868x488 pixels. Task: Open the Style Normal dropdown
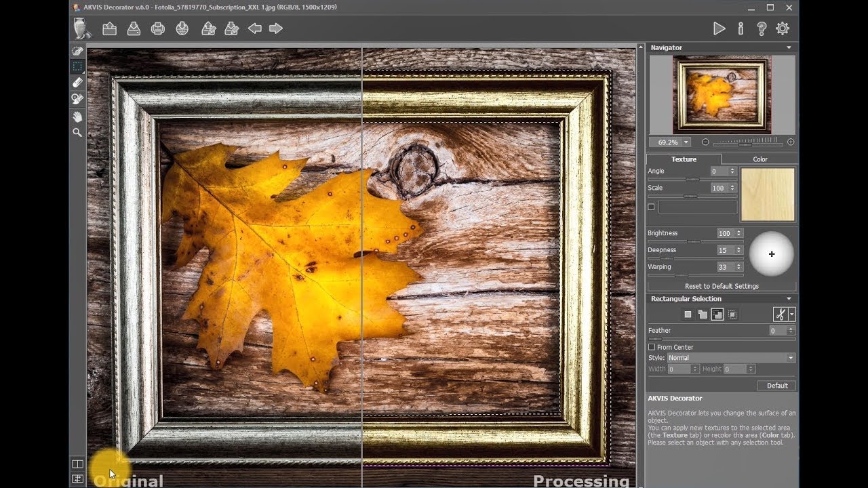click(x=731, y=358)
